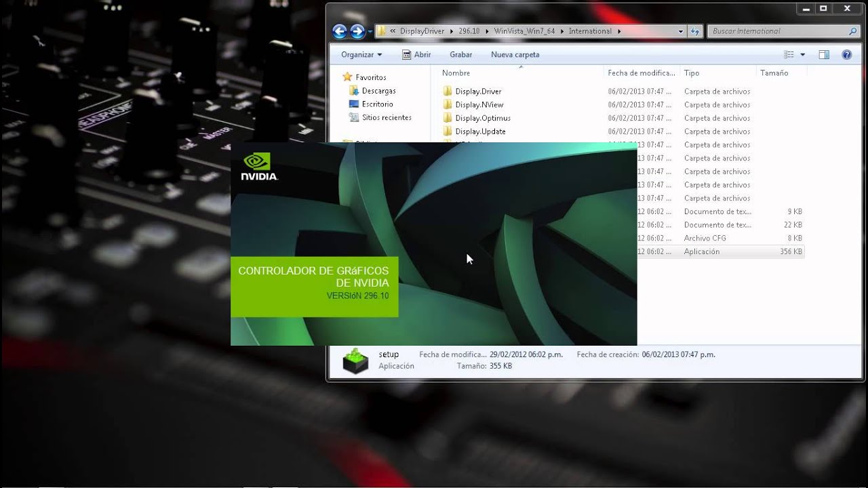Expand the arrow after International breadcrumb
The height and width of the screenshot is (488, 868).
619,31
